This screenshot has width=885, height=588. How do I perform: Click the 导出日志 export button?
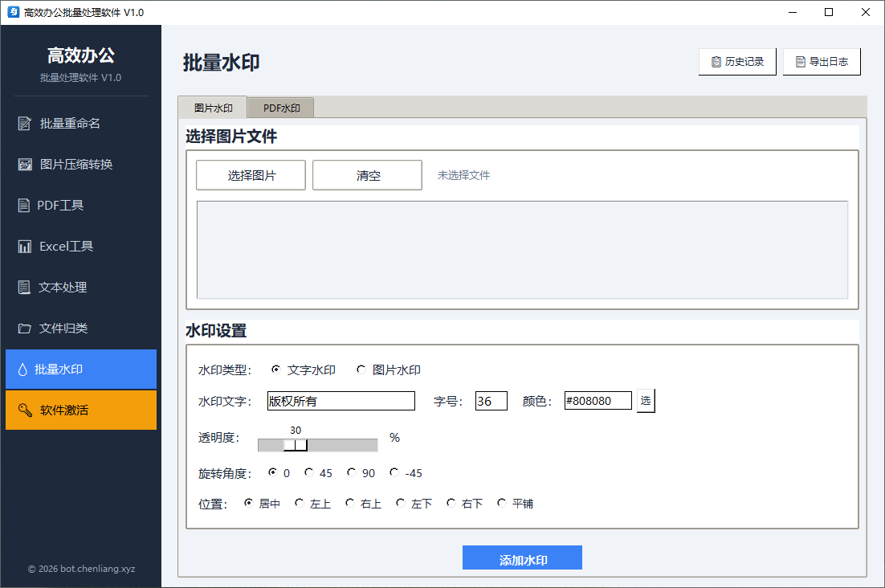coord(822,62)
